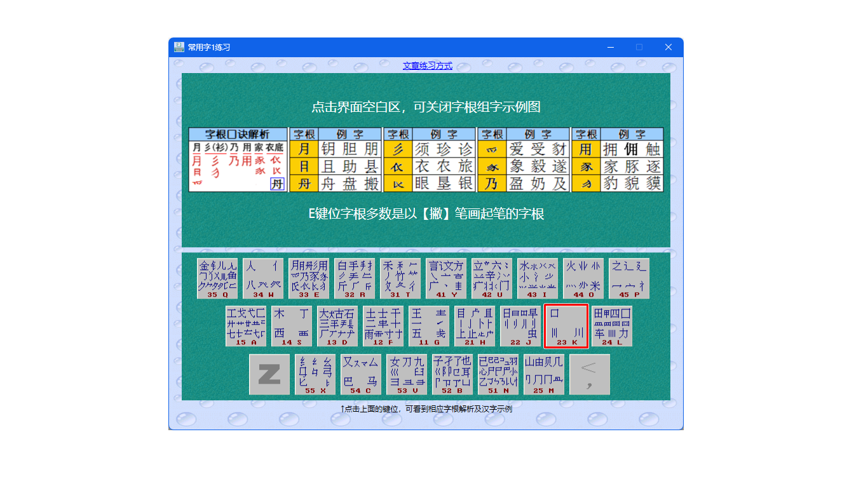Click the highlighted 23 K key

[566, 327]
